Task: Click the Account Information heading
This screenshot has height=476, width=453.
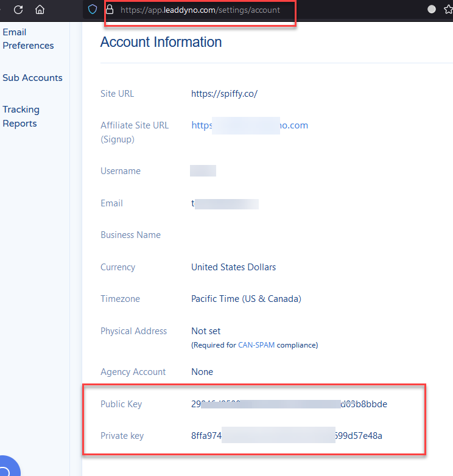Action: (x=161, y=42)
